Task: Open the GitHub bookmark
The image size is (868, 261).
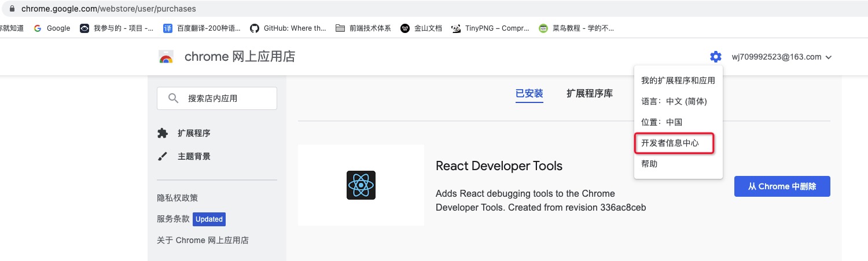Action: coord(288,28)
